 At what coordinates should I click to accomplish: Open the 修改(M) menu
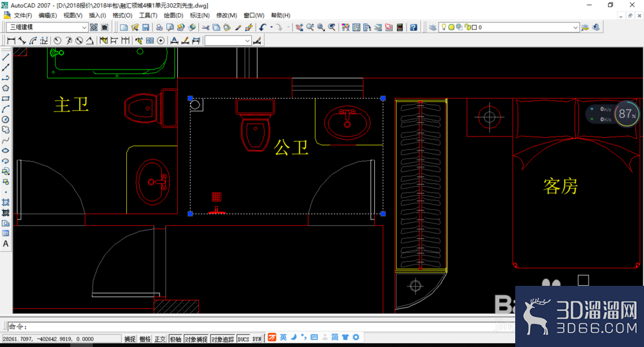pos(227,15)
